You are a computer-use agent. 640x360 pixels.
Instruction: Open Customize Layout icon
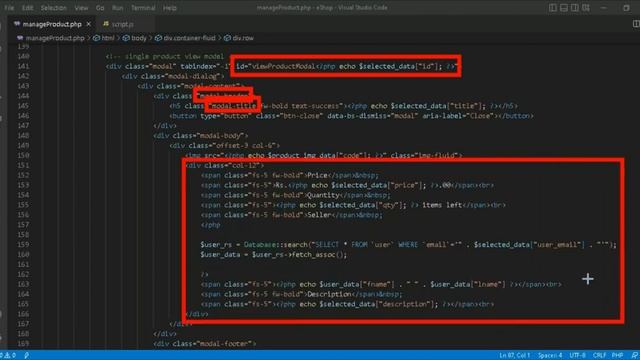pos(586,8)
